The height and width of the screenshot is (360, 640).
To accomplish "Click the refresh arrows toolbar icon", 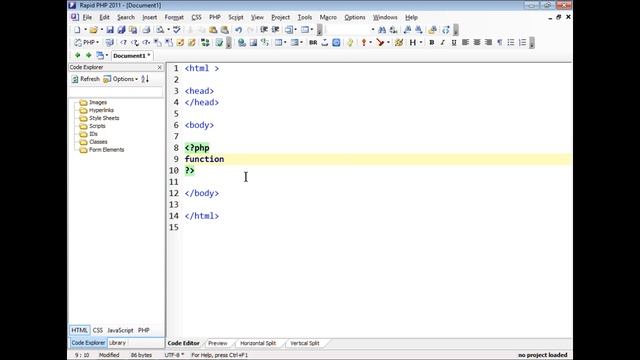I will point(446,30).
